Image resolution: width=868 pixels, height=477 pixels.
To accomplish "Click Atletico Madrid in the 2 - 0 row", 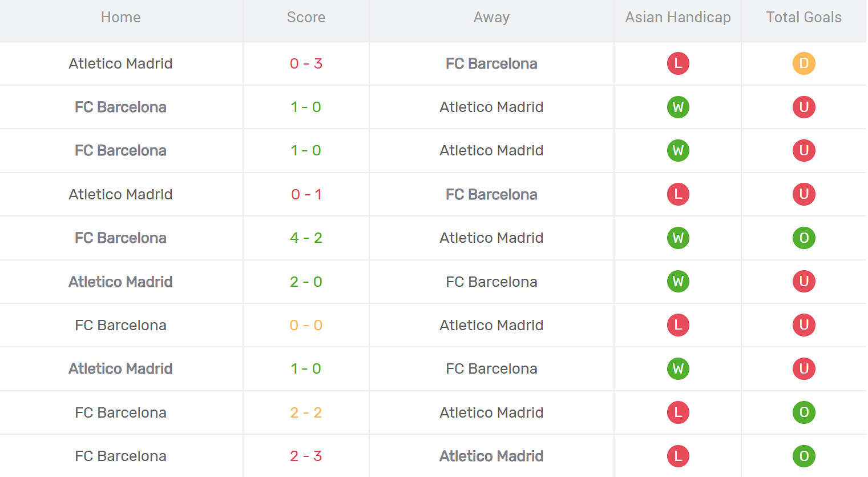I will pyautogui.click(x=120, y=282).
